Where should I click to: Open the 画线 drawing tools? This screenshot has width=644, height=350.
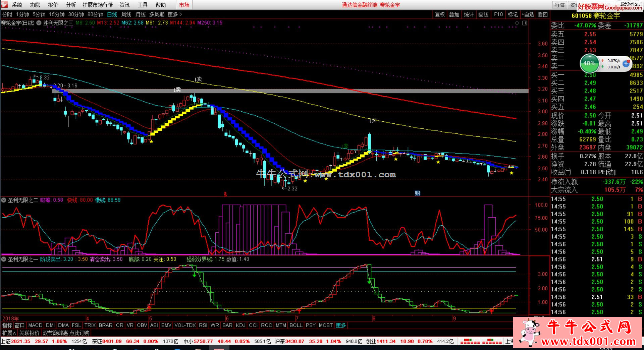pyautogui.click(x=483, y=14)
